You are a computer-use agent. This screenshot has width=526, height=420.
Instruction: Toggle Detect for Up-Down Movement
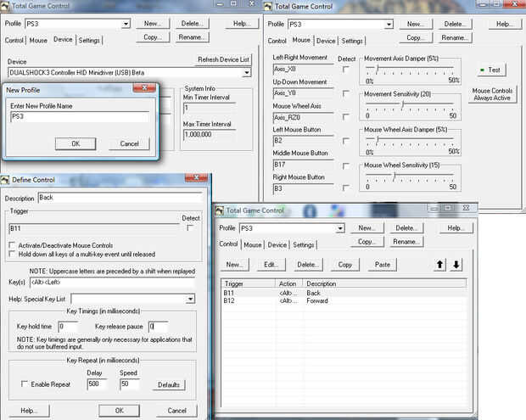click(x=346, y=93)
